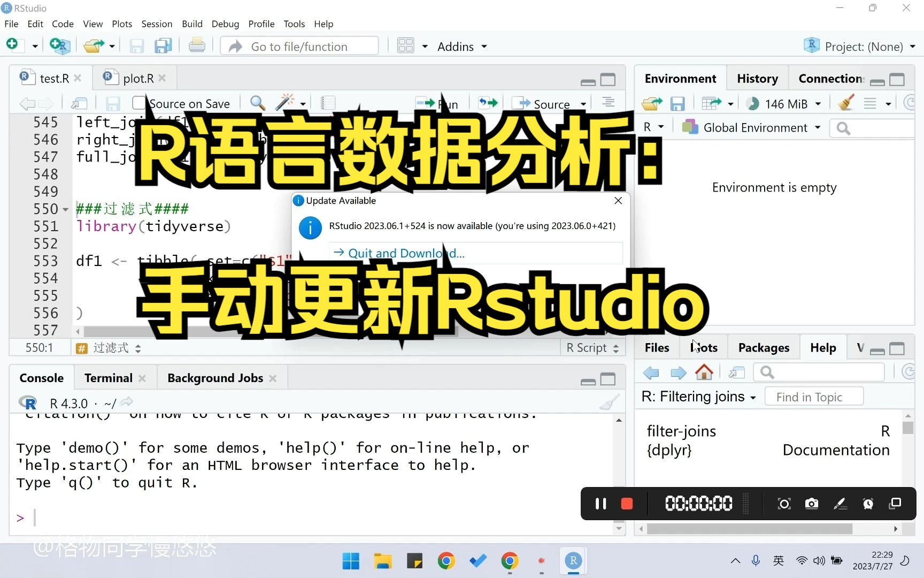Viewport: 924px width, 578px height.
Task: Click the Help forward arrow
Action: point(678,372)
